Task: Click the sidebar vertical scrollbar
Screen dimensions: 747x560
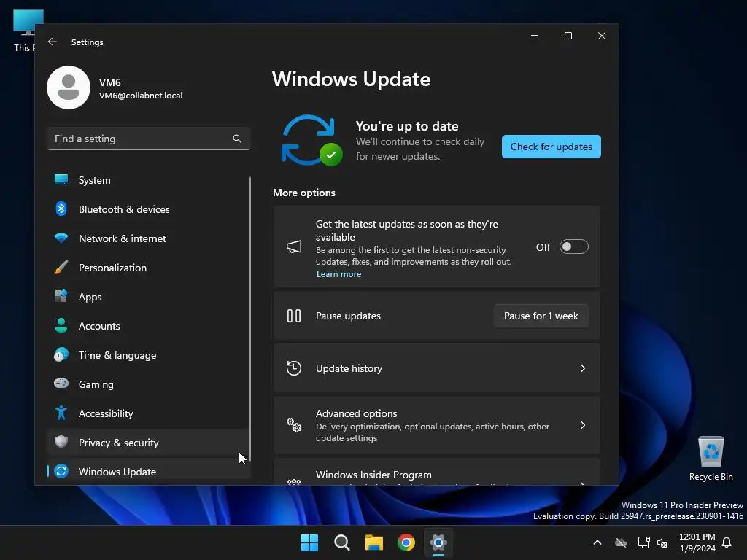Action: pyautogui.click(x=250, y=319)
